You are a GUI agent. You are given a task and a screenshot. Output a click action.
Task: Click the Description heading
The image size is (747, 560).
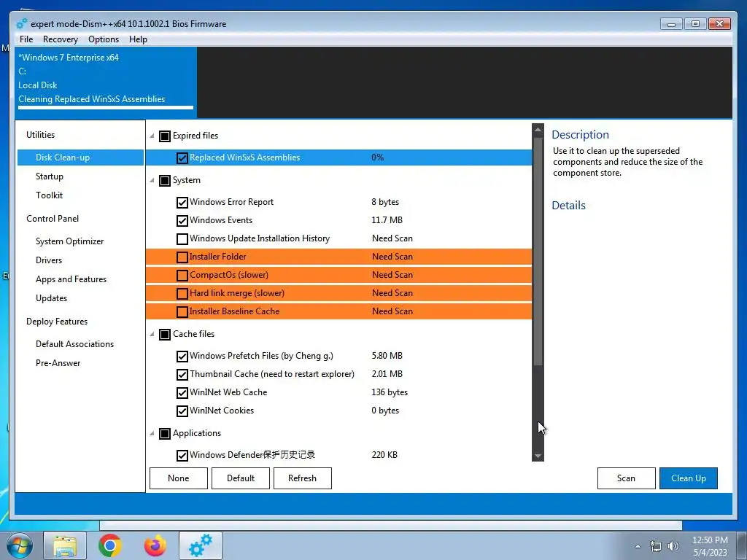(580, 135)
